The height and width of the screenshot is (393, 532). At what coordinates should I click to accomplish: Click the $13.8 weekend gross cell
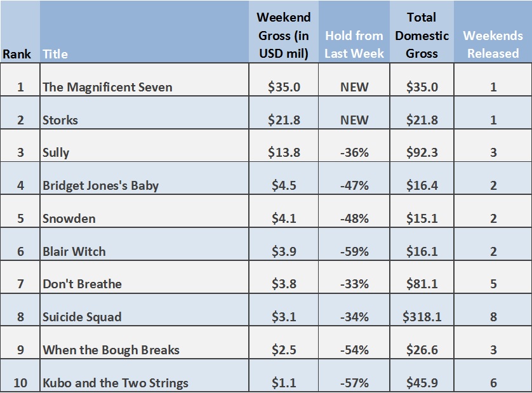(283, 153)
